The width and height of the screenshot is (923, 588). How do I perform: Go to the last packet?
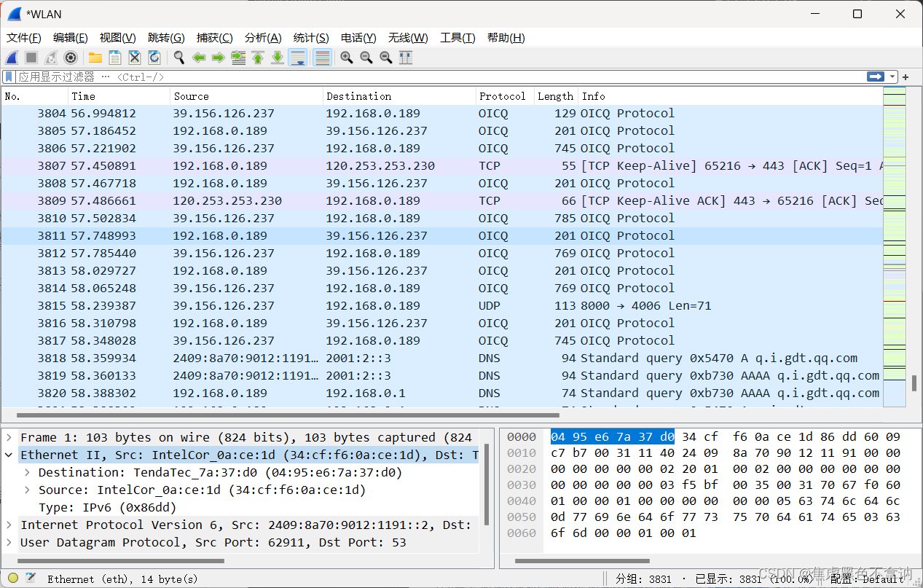278,58
